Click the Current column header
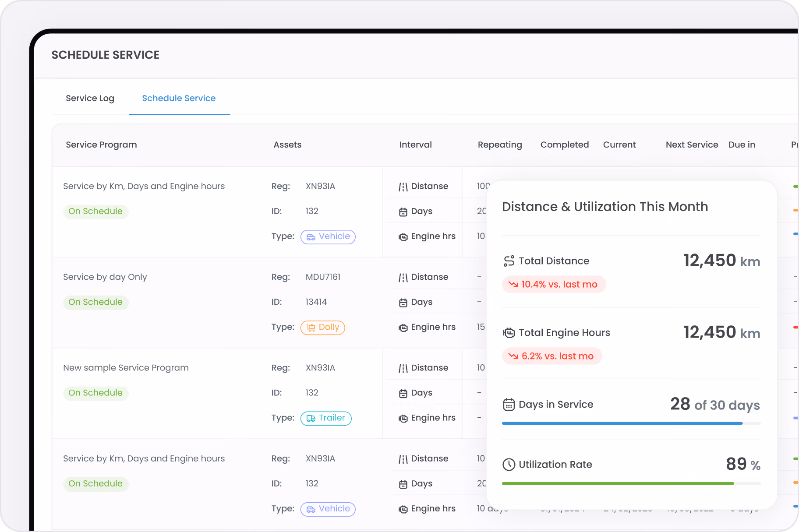799x532 pixels. 619,144
